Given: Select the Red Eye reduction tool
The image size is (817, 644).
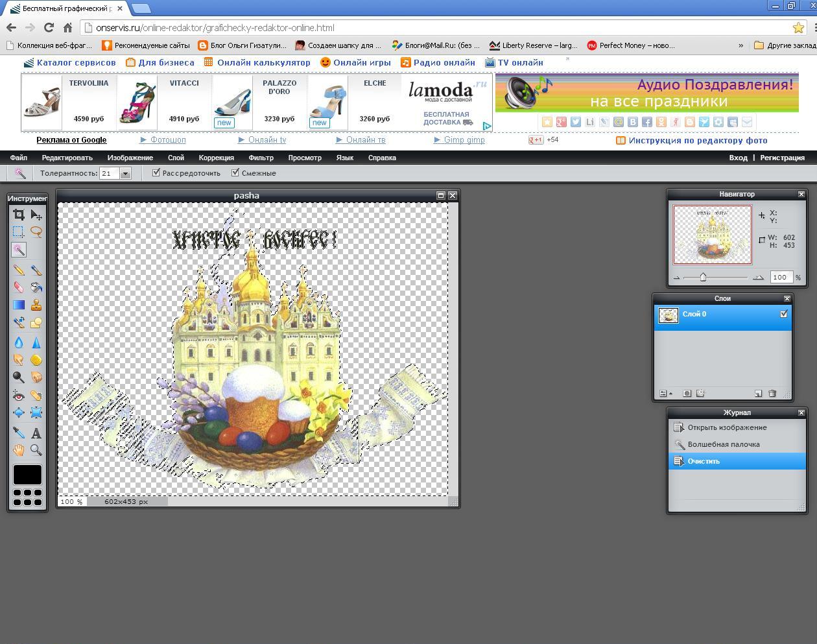Looking at the screenshot, I should click(19, 396).
